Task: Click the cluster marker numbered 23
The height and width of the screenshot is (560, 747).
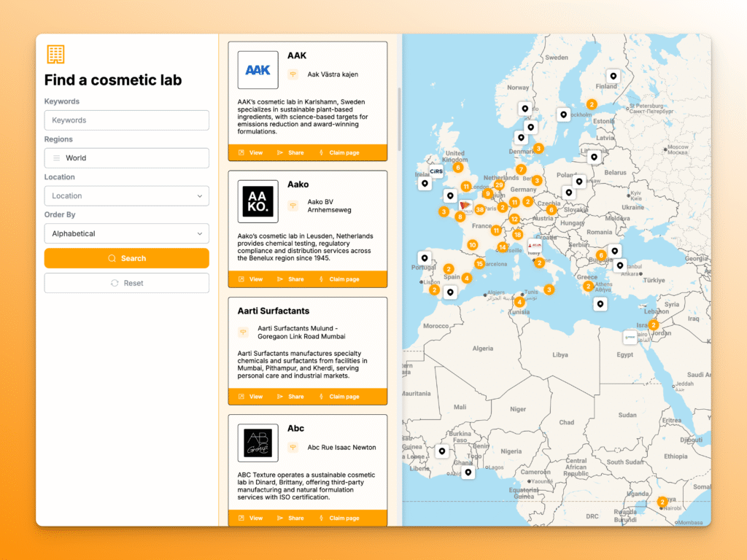Action: (x=499, y=185)
